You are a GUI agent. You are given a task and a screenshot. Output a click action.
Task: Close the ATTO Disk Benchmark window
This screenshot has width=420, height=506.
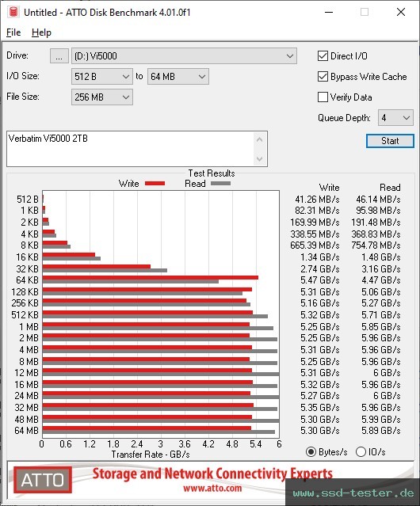click(401, 12)
